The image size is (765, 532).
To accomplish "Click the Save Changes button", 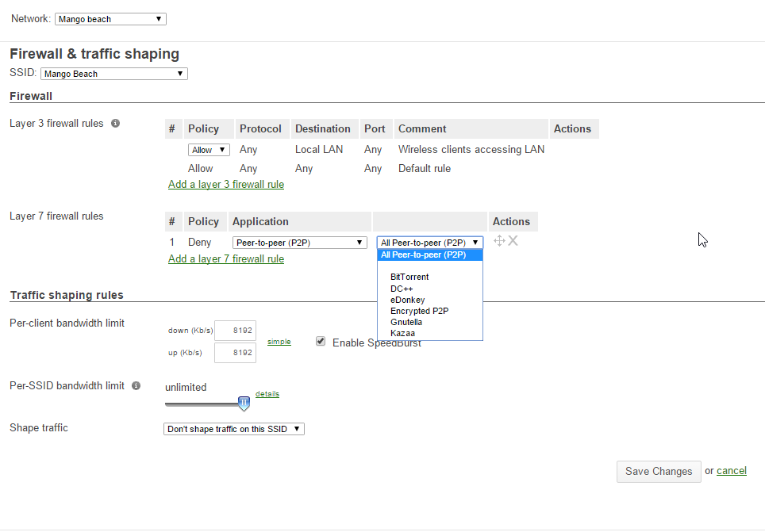I will [659, 472].
